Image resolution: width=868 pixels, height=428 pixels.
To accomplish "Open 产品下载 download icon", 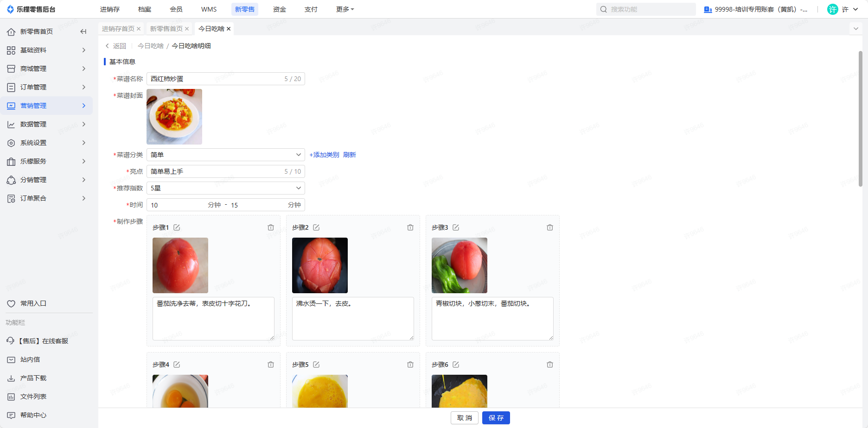I will click(x=11, y=378).
